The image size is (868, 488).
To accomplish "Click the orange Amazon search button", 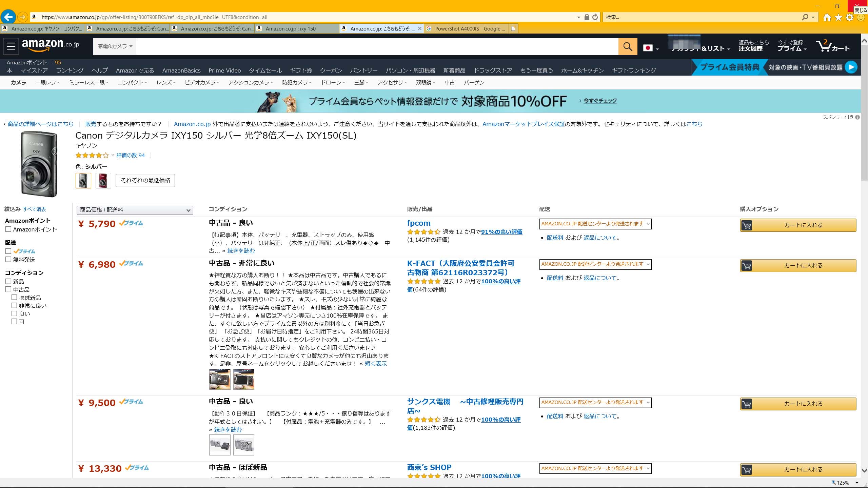I will point(628,46).
